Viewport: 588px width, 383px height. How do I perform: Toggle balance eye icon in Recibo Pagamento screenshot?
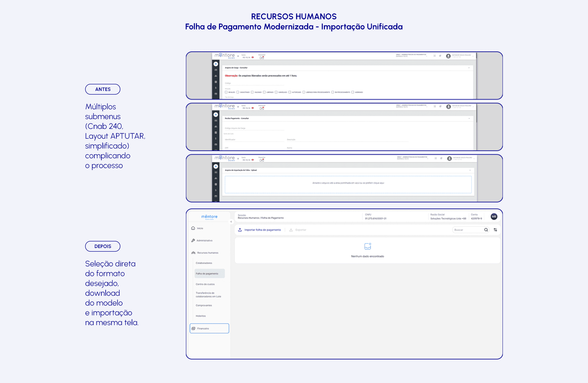point(253,108)
